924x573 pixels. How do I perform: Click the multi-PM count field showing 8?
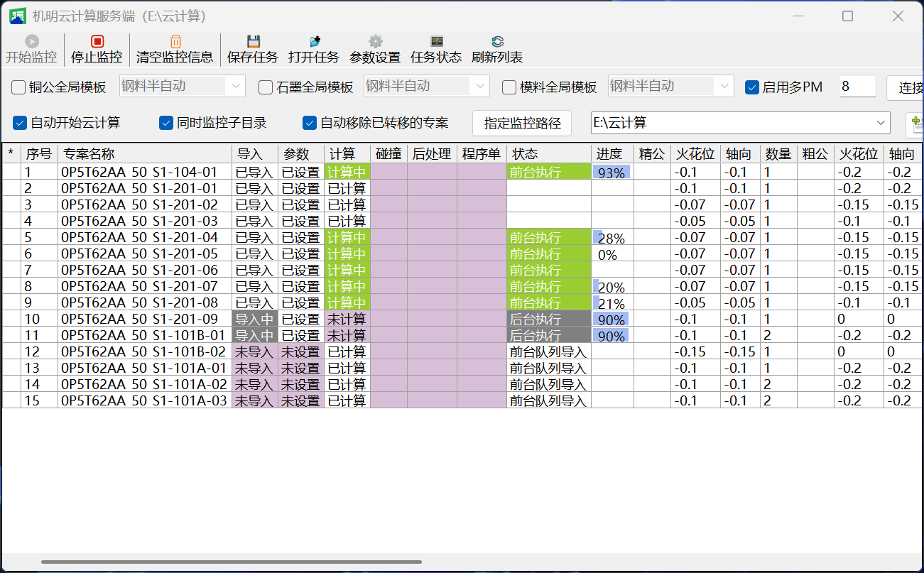(857, 87)
